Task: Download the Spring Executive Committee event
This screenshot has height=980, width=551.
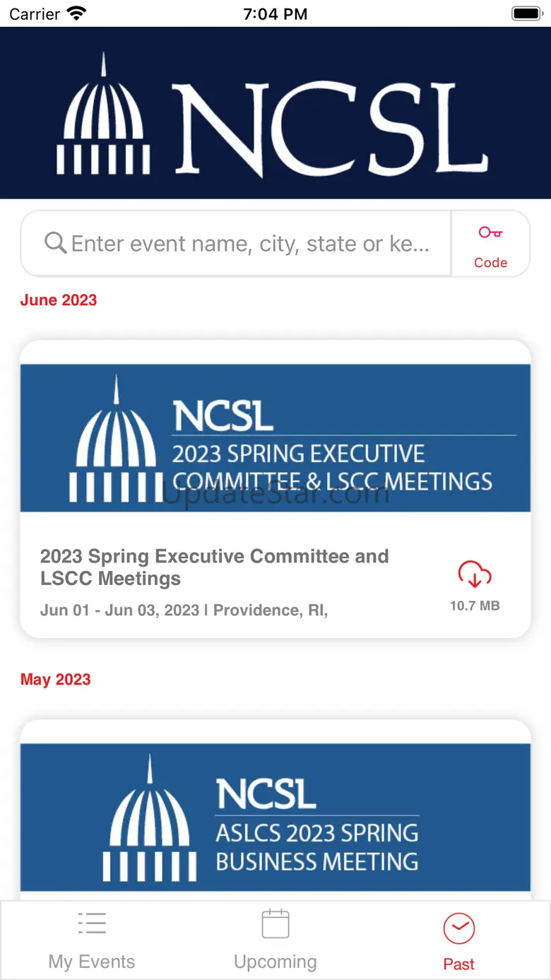Action: [475, 574]
